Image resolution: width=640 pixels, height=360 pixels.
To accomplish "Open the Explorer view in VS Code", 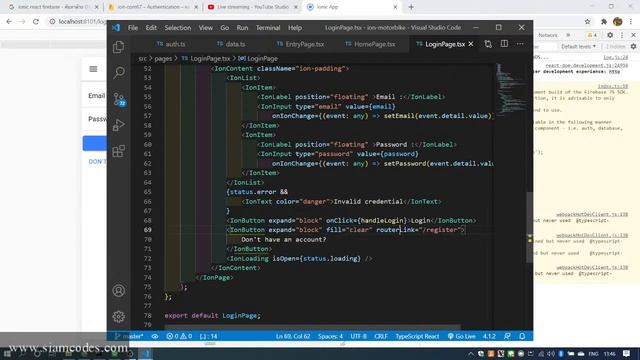I will (119, 47).
